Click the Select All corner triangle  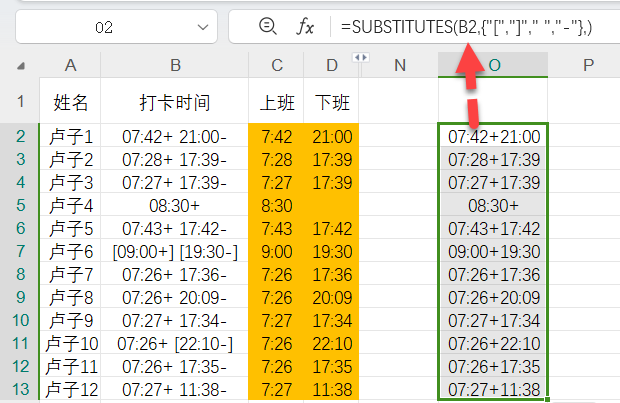(x=21, y=66)
